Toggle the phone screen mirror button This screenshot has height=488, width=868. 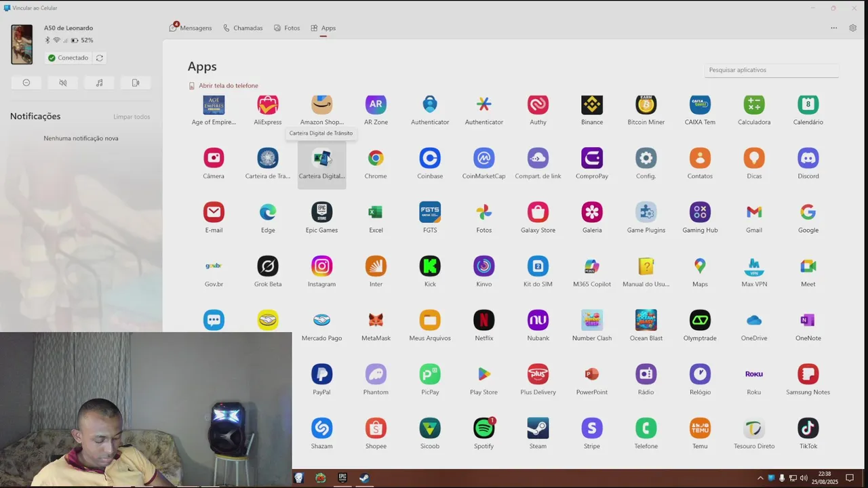pos(136,83)
